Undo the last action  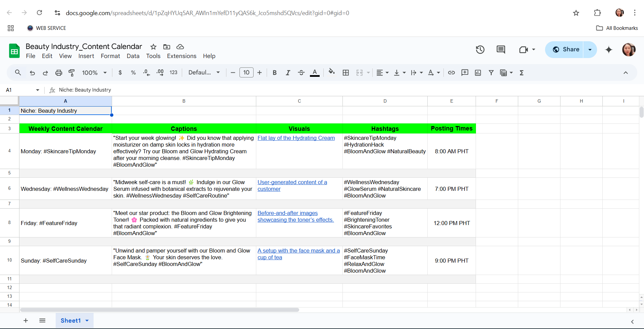[x=32, y=72]
